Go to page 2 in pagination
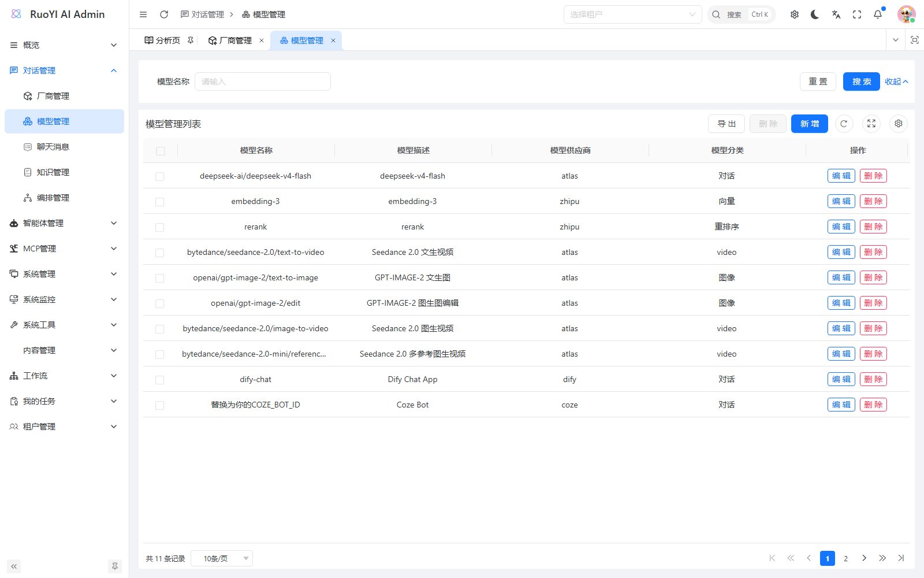 point(845,558)
